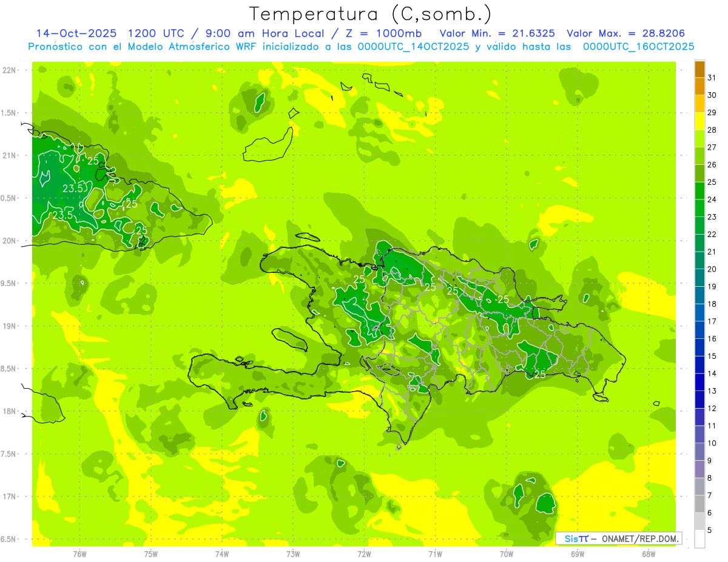Click the color bar label "14"
Viewport: 728px width, 562px height.
[712, 373]
